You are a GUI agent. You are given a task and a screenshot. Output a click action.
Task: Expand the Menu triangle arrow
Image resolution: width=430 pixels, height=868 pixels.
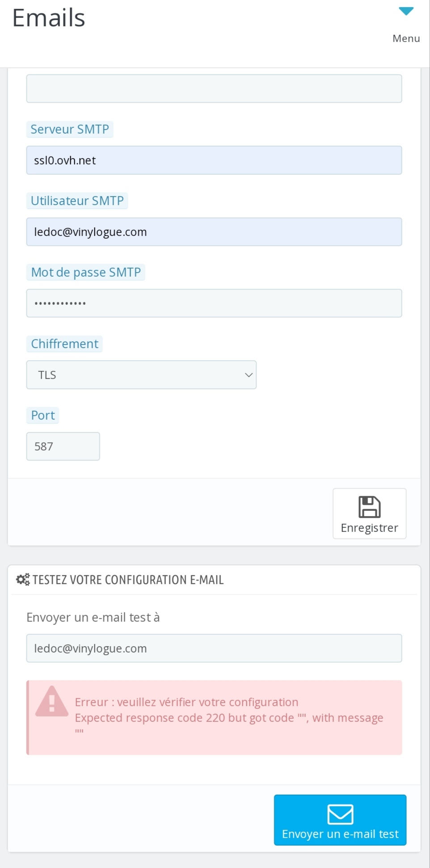tap(406, 11)
